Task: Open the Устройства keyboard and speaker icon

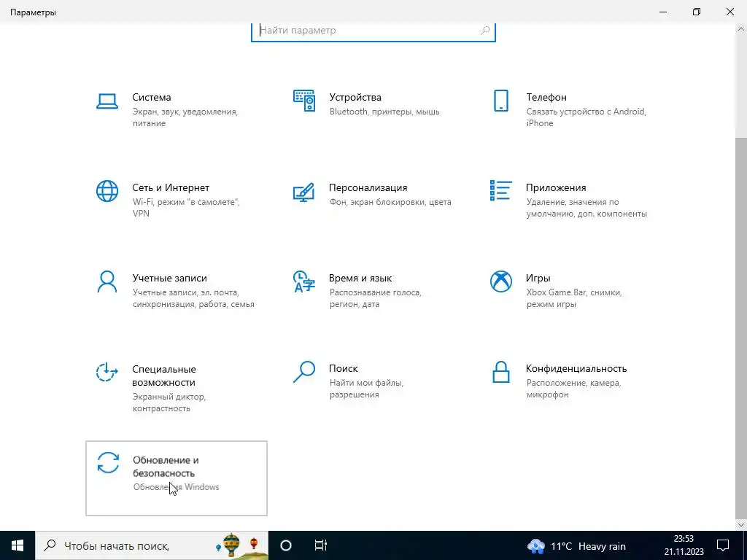Action: [x=304, y=101]
